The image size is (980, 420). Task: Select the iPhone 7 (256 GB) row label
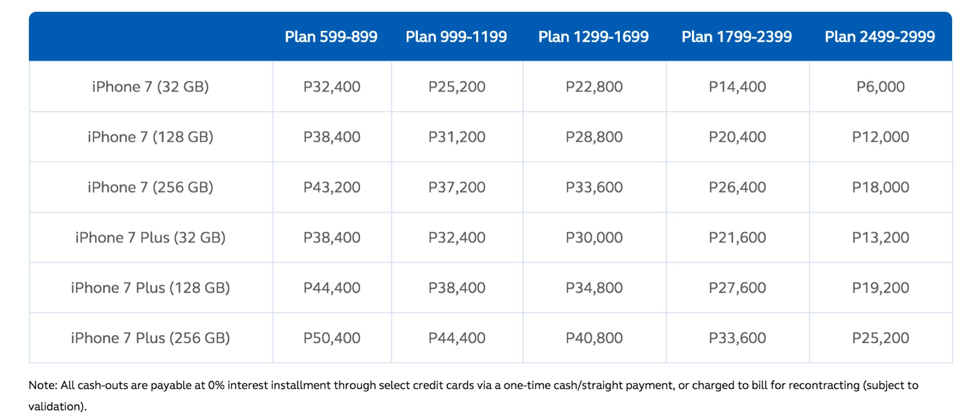(x=150, y=187)
